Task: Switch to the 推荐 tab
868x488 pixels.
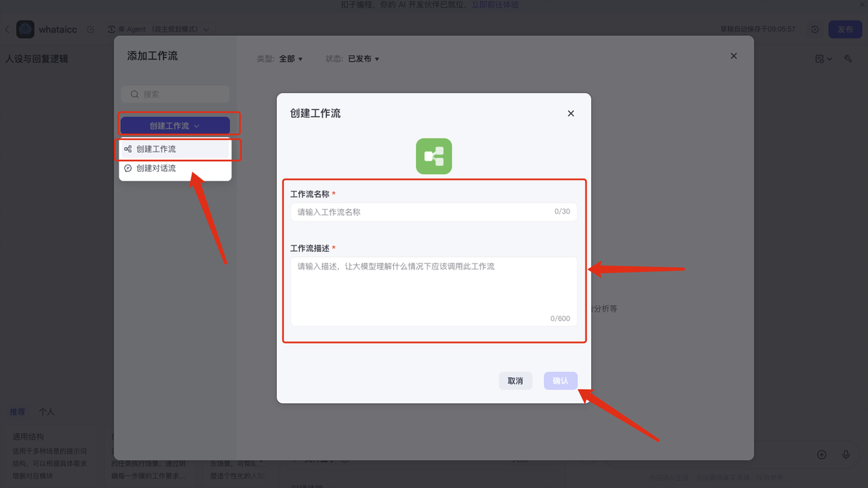Action: pyautogui.click(x=17, y=412)
